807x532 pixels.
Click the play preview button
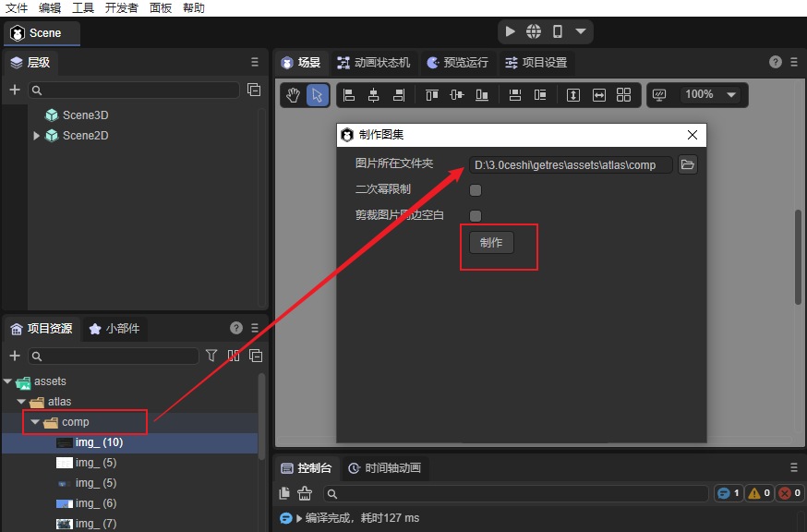[x=511, y=31]
